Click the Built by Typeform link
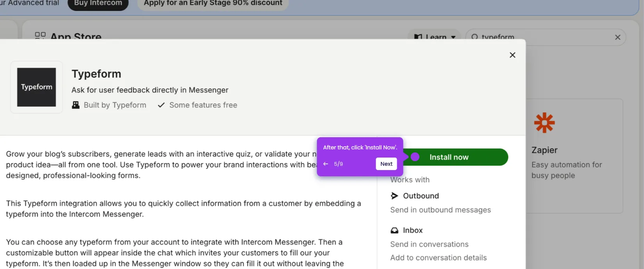 tap(115, 105)
